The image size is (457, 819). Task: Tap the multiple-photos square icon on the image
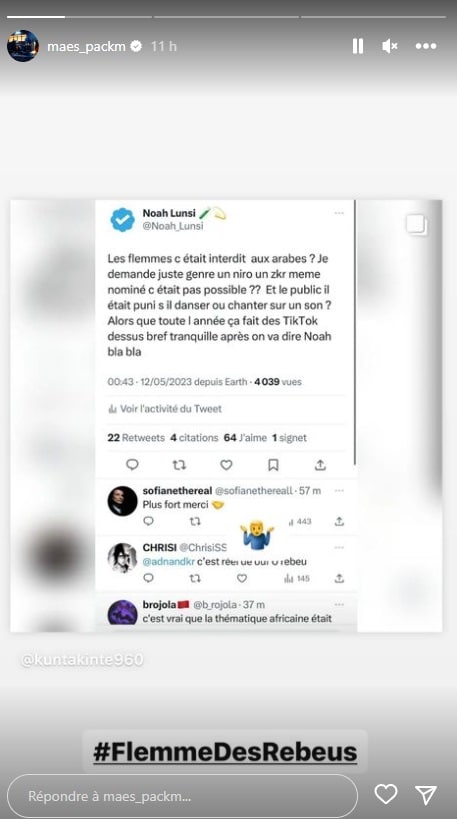point(417,225)
